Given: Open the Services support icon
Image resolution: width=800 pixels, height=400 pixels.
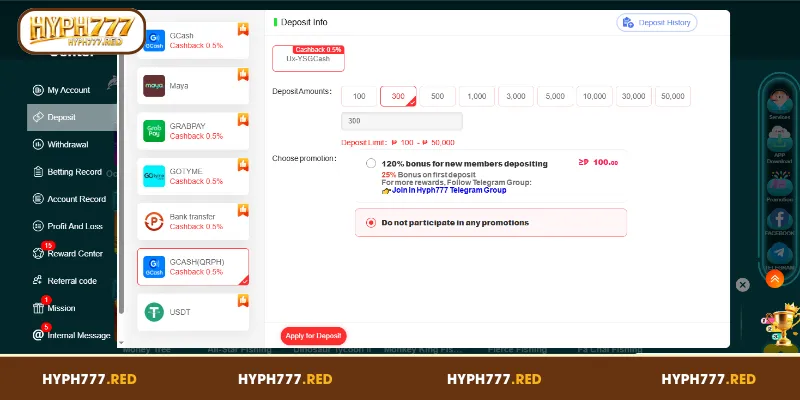Looking at the screenshot, I should (x=780, y=102).
